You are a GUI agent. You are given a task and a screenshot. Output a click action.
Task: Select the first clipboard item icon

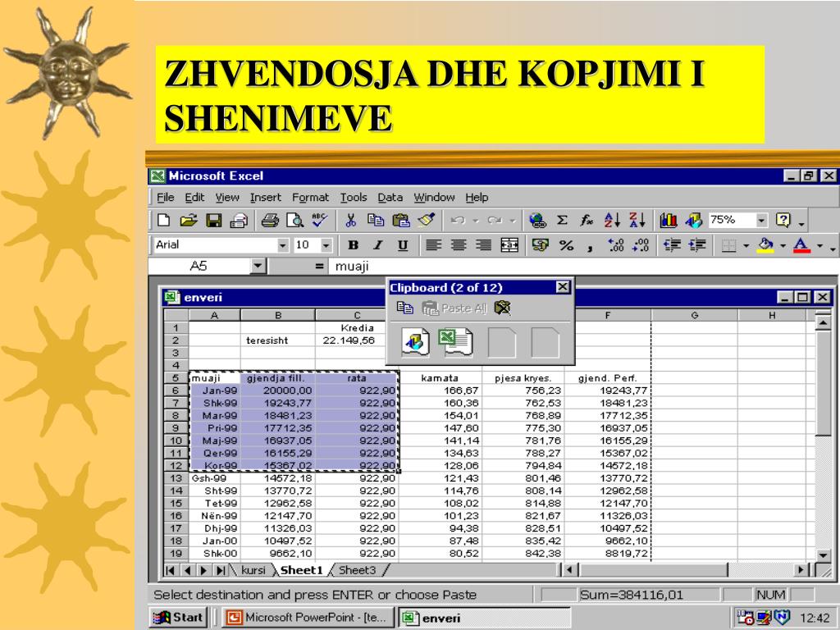click(x=416, y=342)
